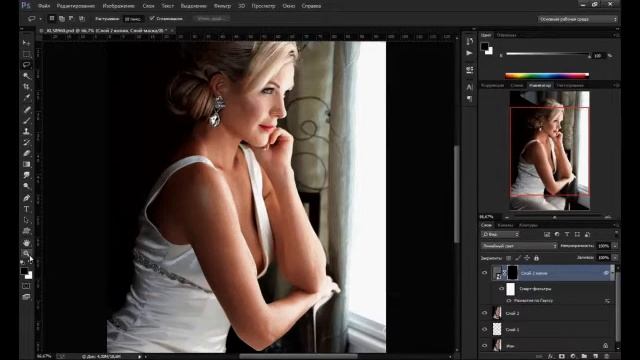Image resolution: width=640 pixels, height=360 pixels.
Task: Click the color spectrum ramp
Action: click(547, 76)
